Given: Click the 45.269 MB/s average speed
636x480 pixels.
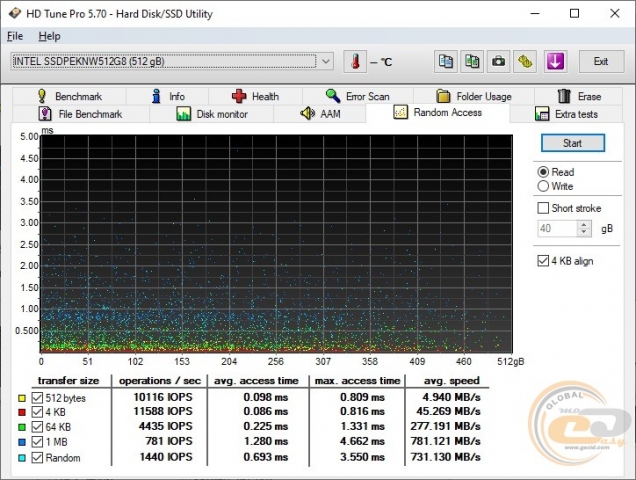Looking at the screenshot, I should [x=448, y=411].
